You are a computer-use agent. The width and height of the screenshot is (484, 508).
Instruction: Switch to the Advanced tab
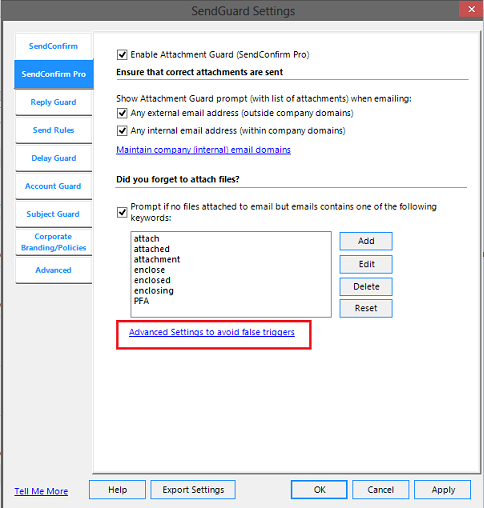53,270
